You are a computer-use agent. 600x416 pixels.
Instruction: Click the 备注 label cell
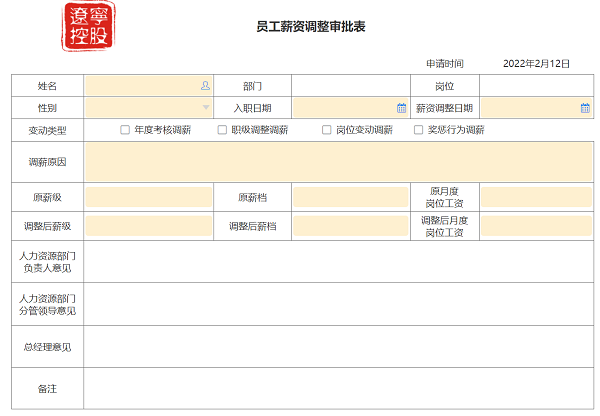(x=47, y=388)
